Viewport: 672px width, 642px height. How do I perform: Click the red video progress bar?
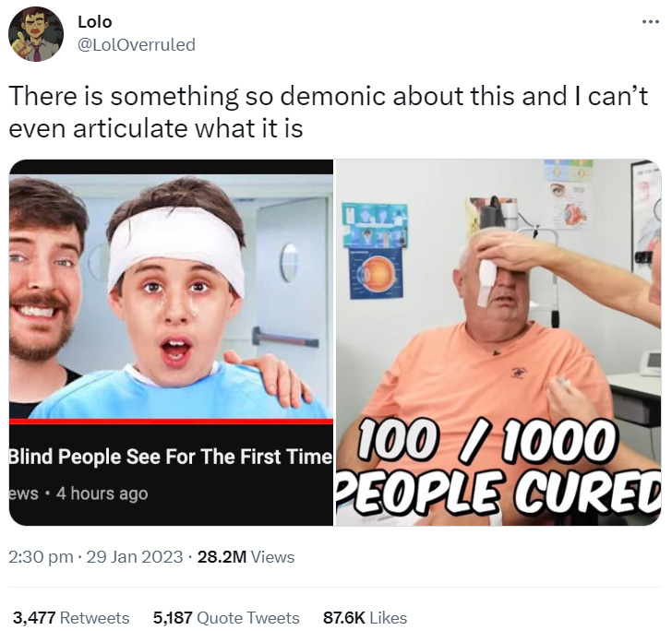tap(171, 422)
